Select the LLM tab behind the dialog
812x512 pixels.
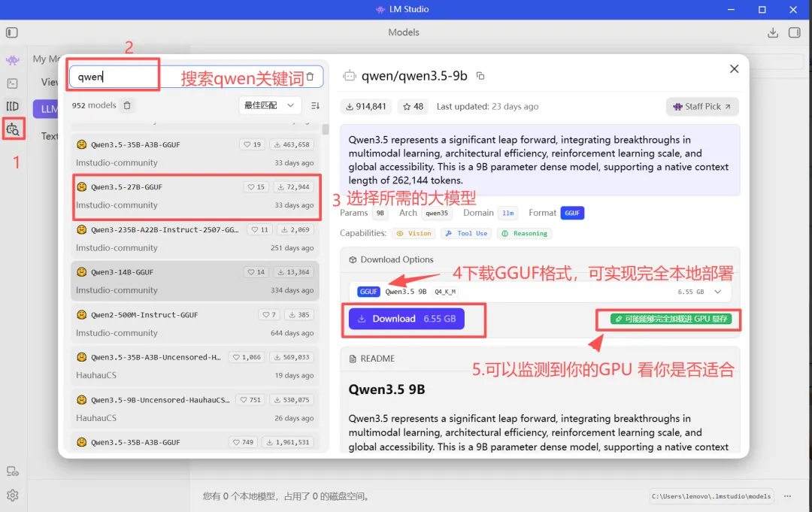tap(47, 109)
